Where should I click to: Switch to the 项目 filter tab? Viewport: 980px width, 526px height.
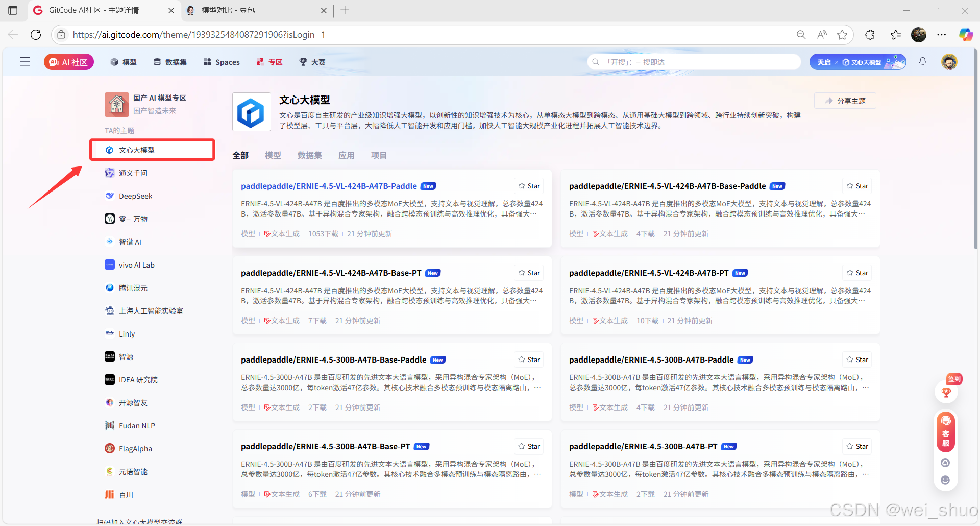379,155
